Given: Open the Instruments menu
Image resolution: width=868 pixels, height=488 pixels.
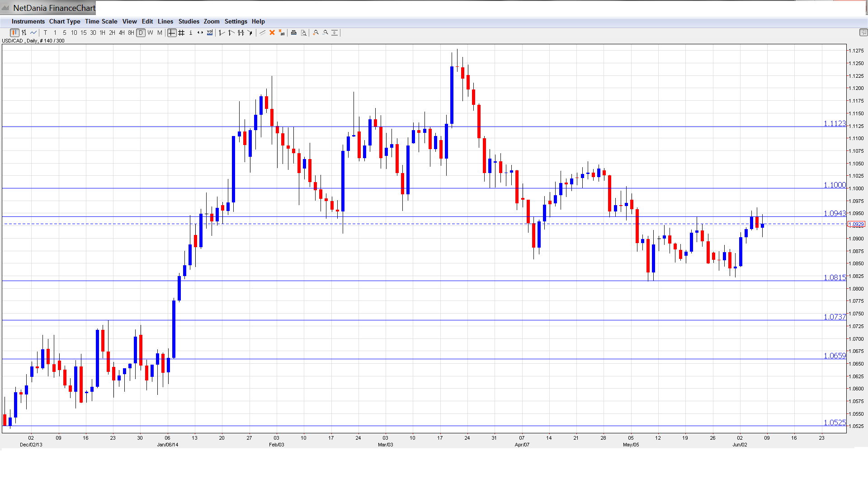Looking at the screenshot, I should (28, 21).
